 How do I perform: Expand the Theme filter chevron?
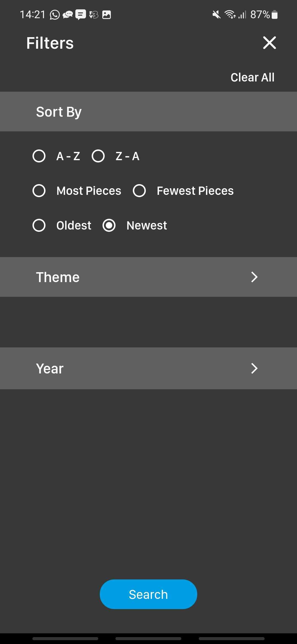[x=254, y=277]
